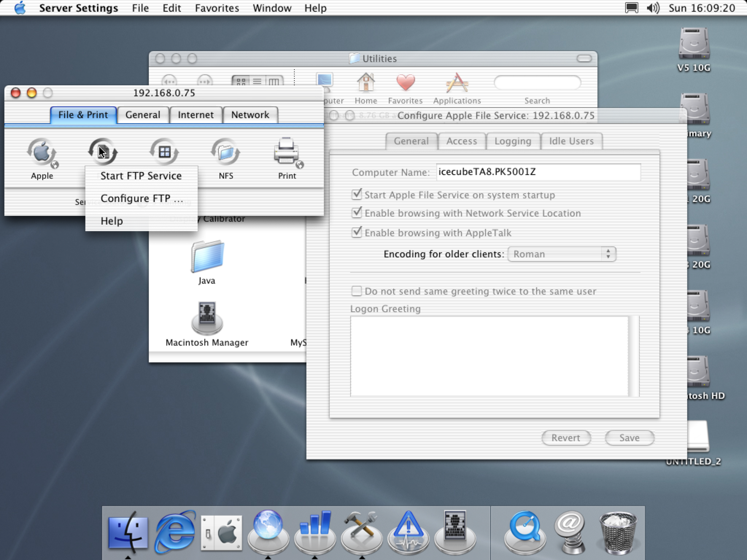Switch Utilities window to column view
The width and height of the screenshot is (747, 560).
coord(274,81)
